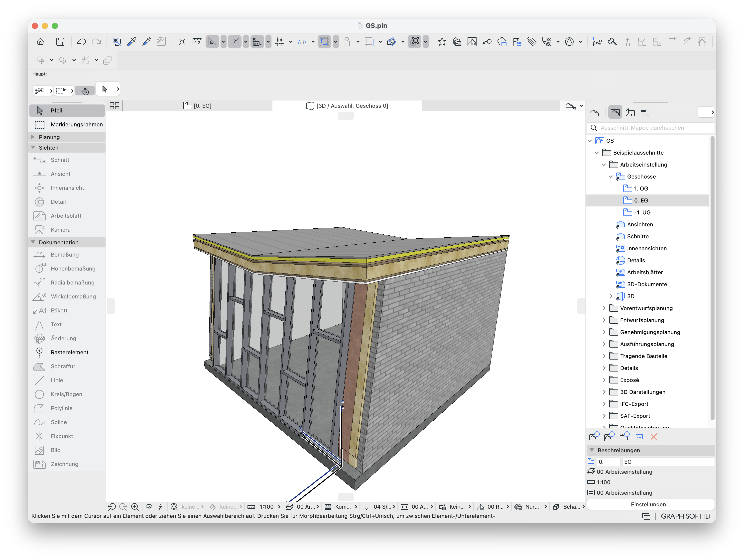This screenshot has height=560, width=744.
Task: Collapse the Sichten tool group
Action: point(33,147)
